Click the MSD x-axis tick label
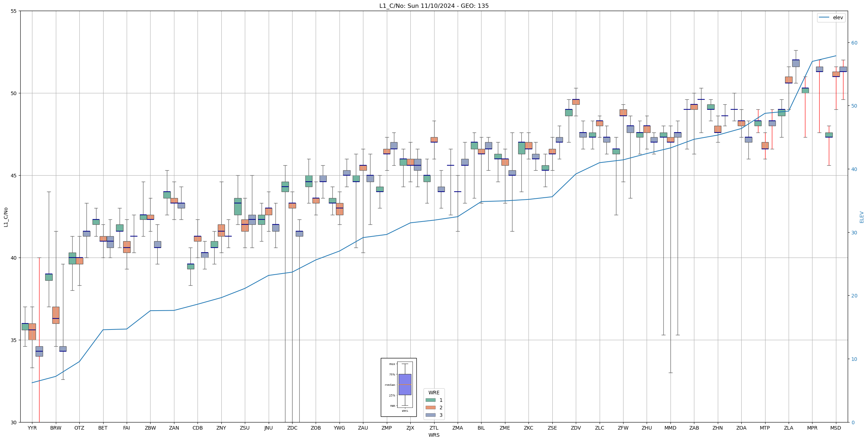Screen dimensions: 868x441 836,428
